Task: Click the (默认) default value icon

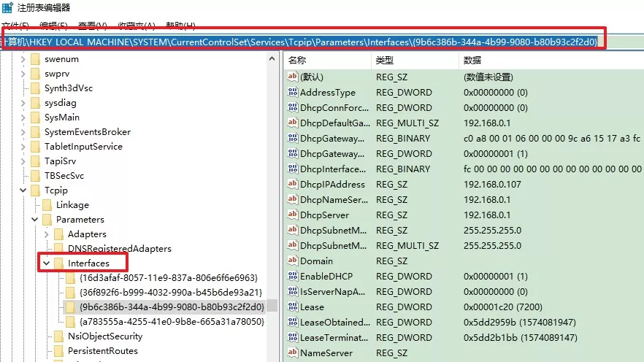Action: tap(293, 77)
